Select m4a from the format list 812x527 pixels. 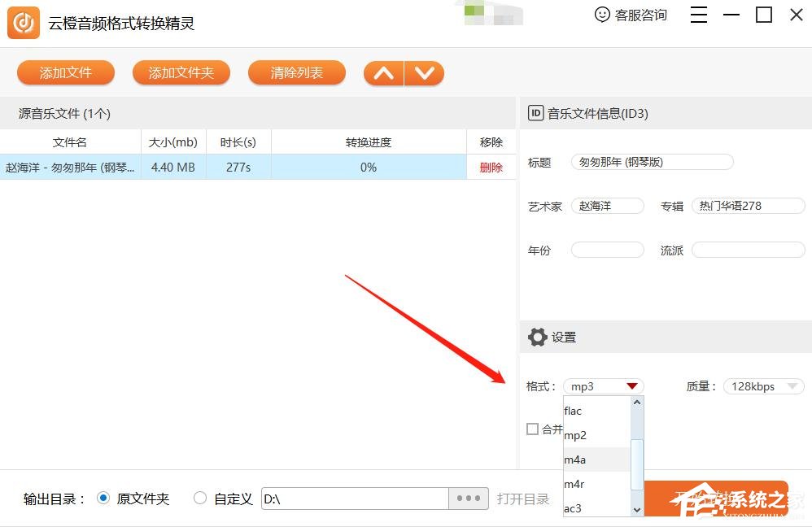[x=575, y=459]
